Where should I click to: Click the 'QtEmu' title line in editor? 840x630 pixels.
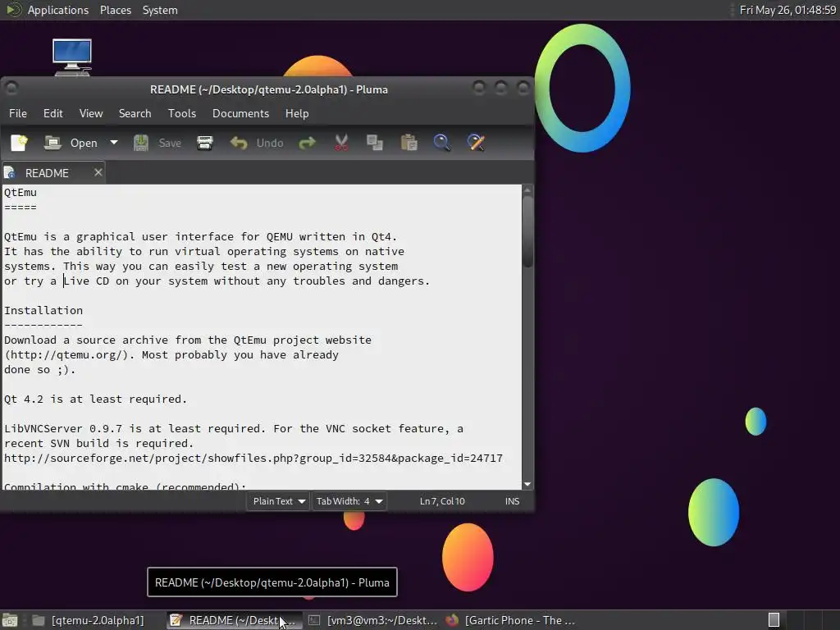(x=21, y=192)
